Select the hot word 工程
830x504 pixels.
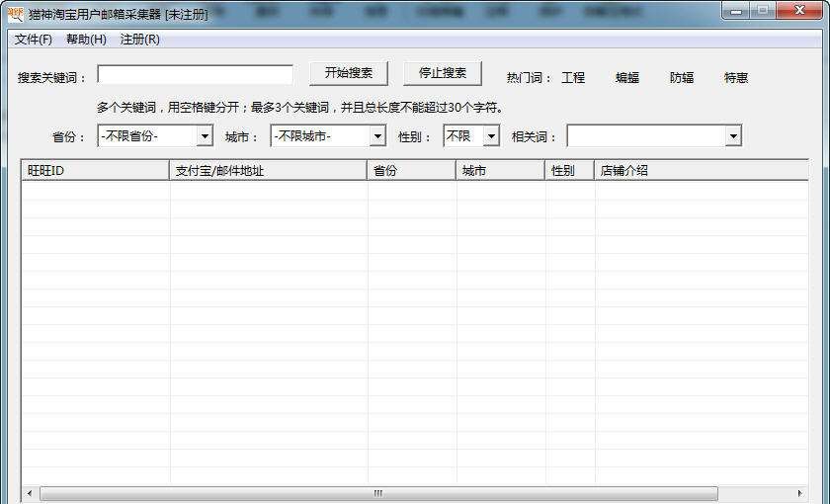point(573,78)
